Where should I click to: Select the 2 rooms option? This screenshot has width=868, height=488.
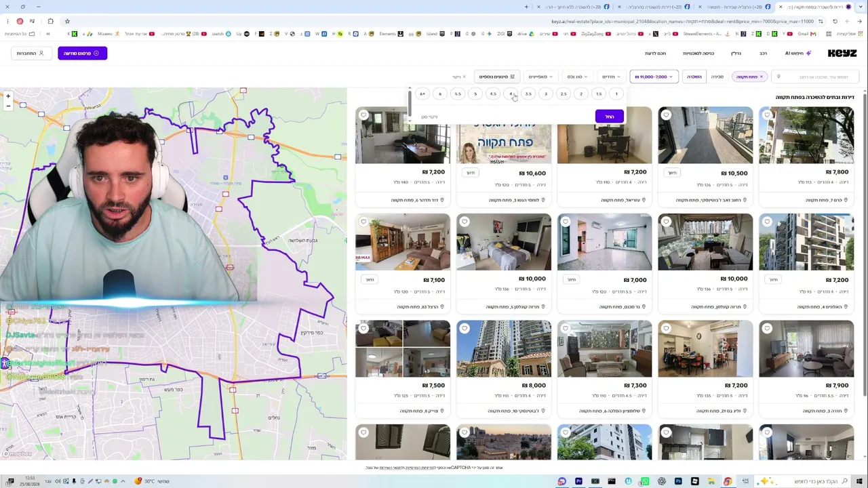pos(581,94)
